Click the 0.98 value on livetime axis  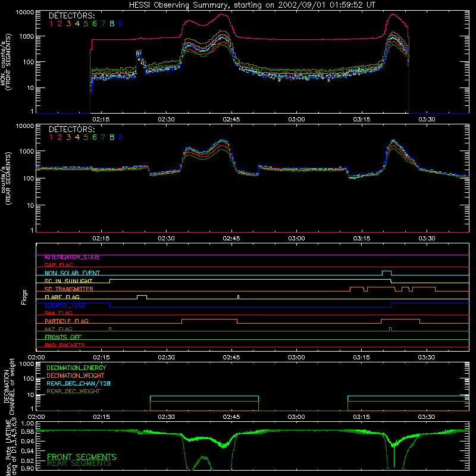click(x=27, y=432)
